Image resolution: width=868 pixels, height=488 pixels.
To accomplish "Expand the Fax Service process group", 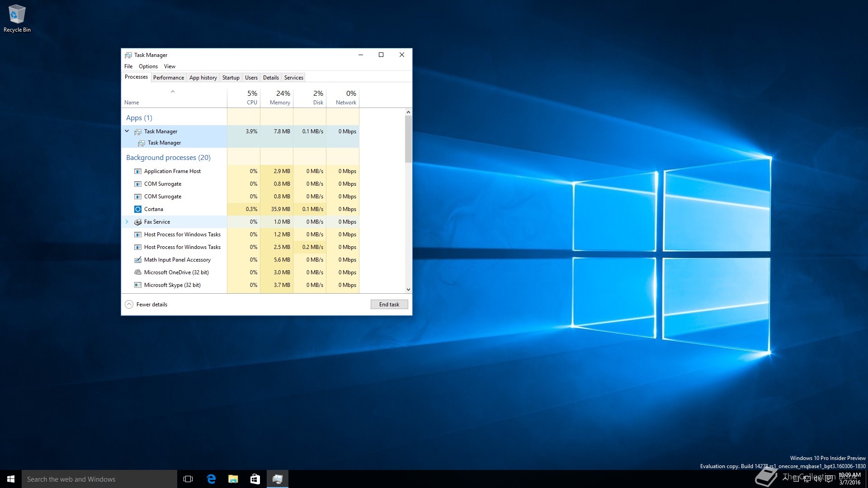I will click(127, 222).
